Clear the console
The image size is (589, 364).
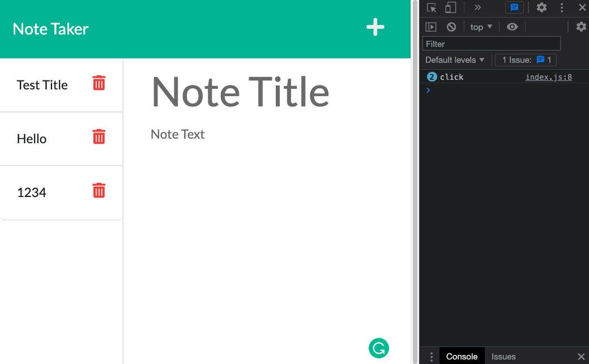coord(451,27)
